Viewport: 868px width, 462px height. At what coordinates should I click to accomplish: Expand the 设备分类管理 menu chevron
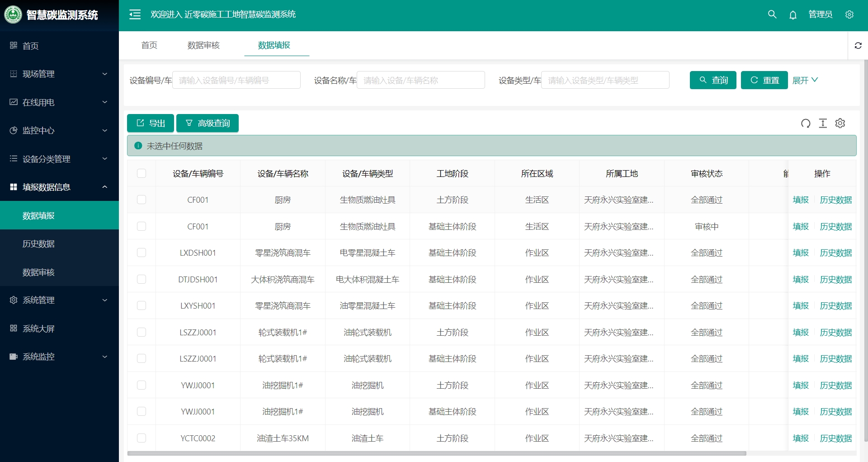105,159
